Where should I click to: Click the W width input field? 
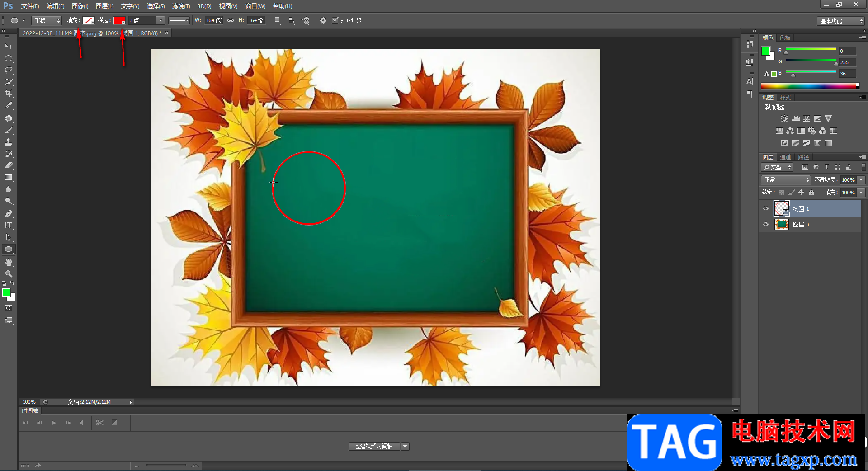pos(213,20)
